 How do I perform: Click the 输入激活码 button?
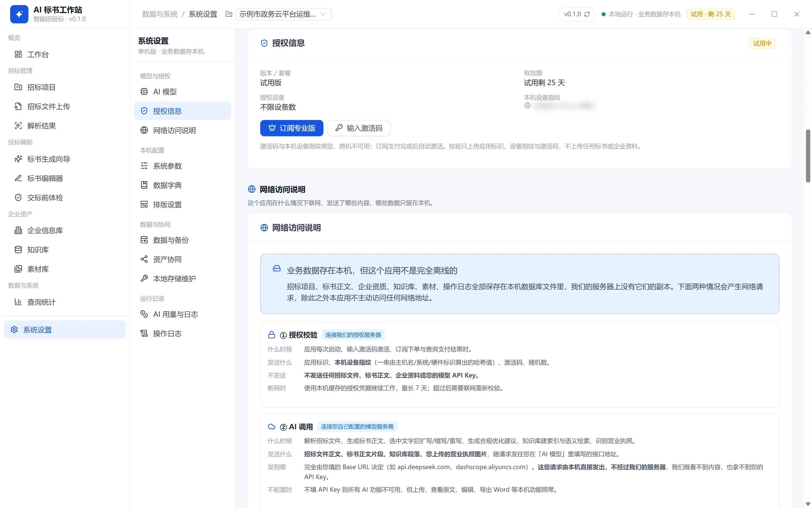point(359,128)
